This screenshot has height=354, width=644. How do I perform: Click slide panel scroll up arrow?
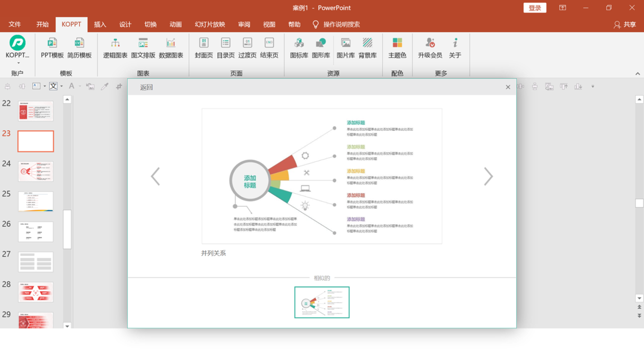(67, 99)
